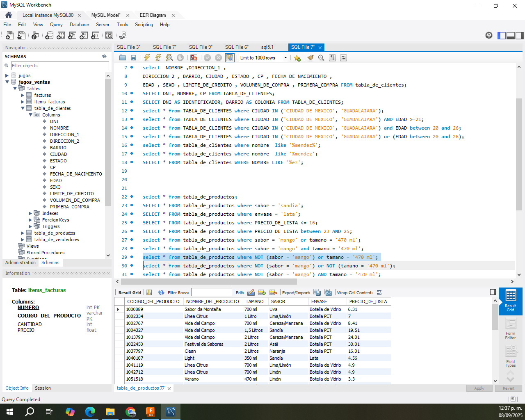Open File Explorer from the taskbar
Screen dimensions: 525x420
[110, 411]
